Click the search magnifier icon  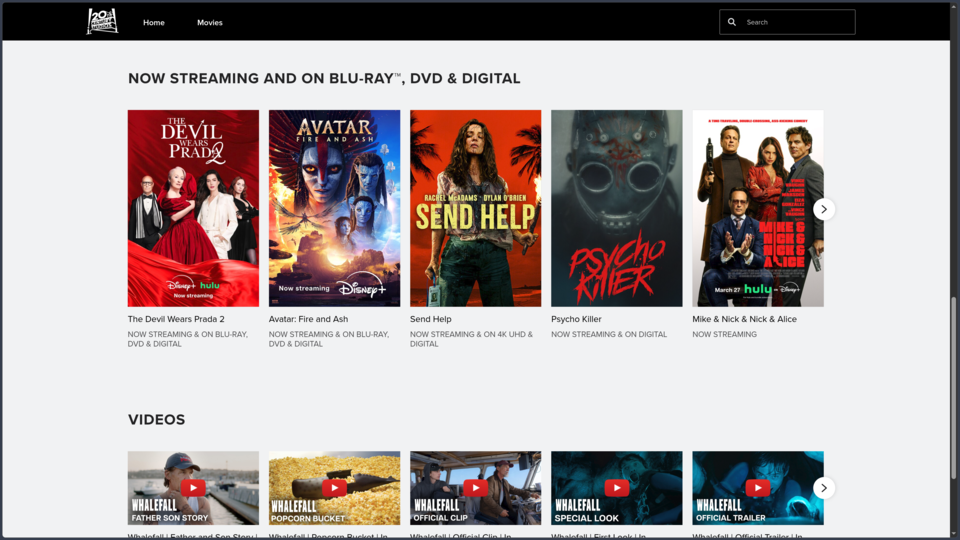coord(732,22)
